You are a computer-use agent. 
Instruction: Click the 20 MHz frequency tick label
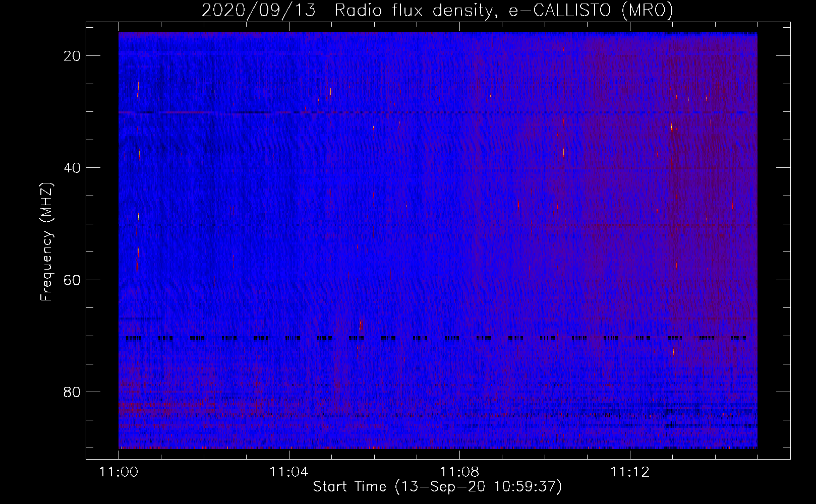tap(73, 56)
